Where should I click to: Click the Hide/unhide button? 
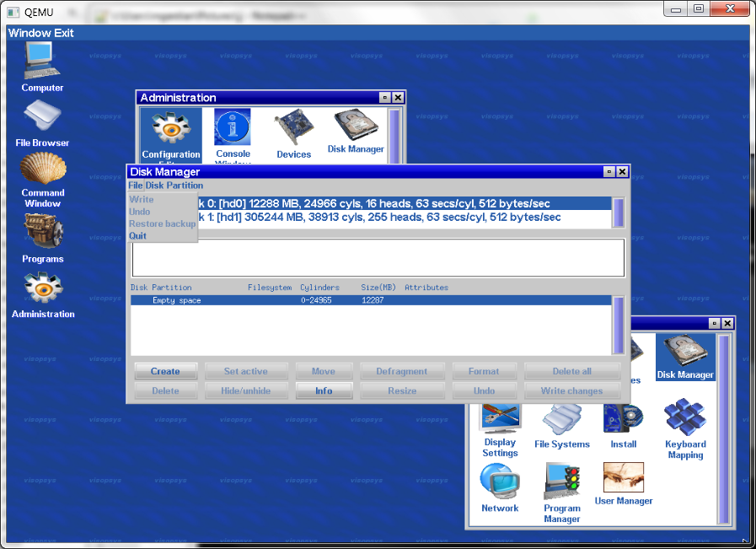coord(246,390)
